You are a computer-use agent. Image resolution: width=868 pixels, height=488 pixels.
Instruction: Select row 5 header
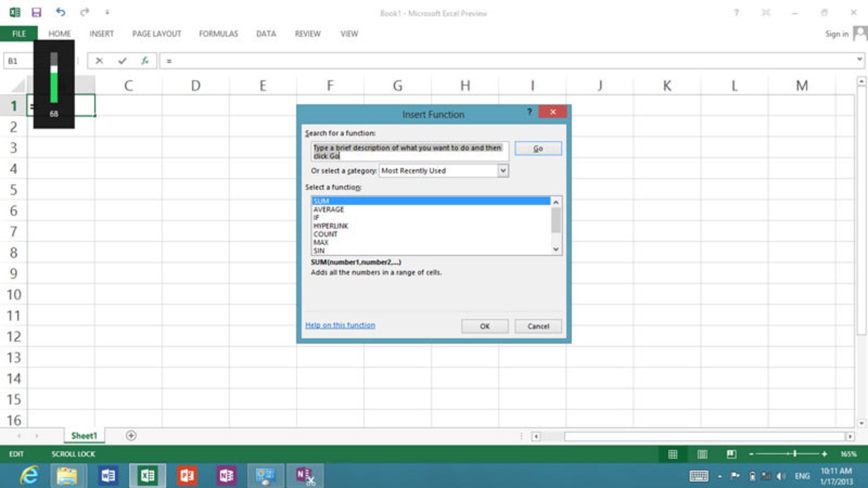click(14, 189)
